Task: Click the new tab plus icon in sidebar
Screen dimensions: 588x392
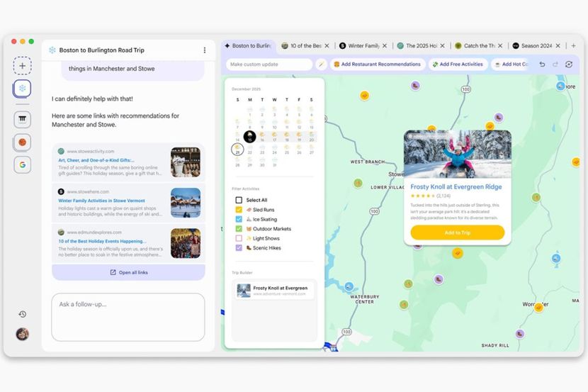Action: point(22,66)
